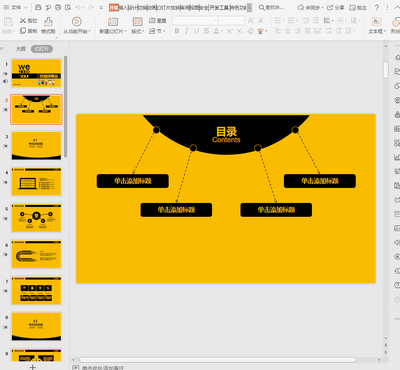
Task: Click the New Slide (新建幻灯片) icon
Action: pos(113,22)
